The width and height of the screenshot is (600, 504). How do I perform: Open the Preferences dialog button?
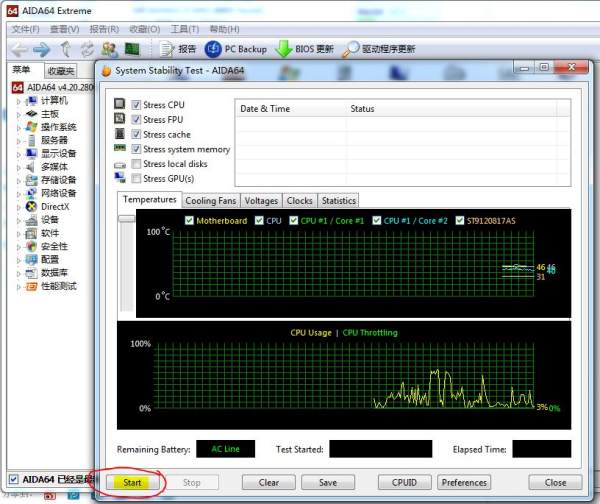[x=464, y=482]
